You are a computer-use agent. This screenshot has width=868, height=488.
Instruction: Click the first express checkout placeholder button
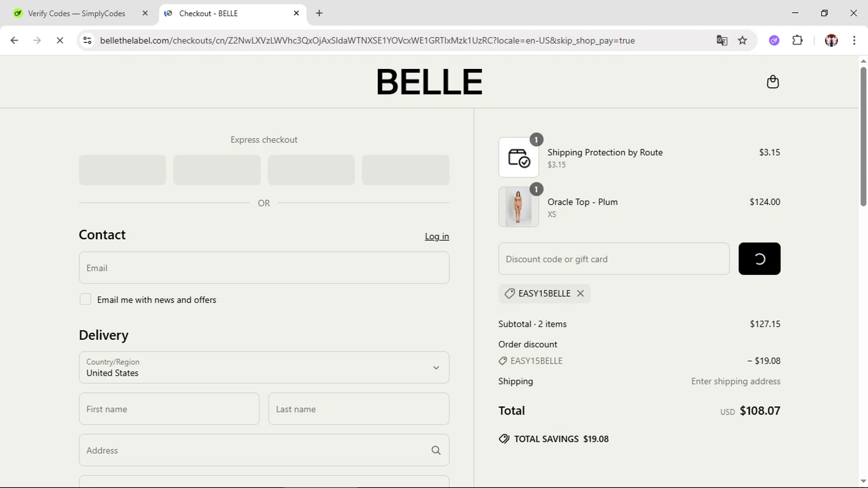point(123,170)
